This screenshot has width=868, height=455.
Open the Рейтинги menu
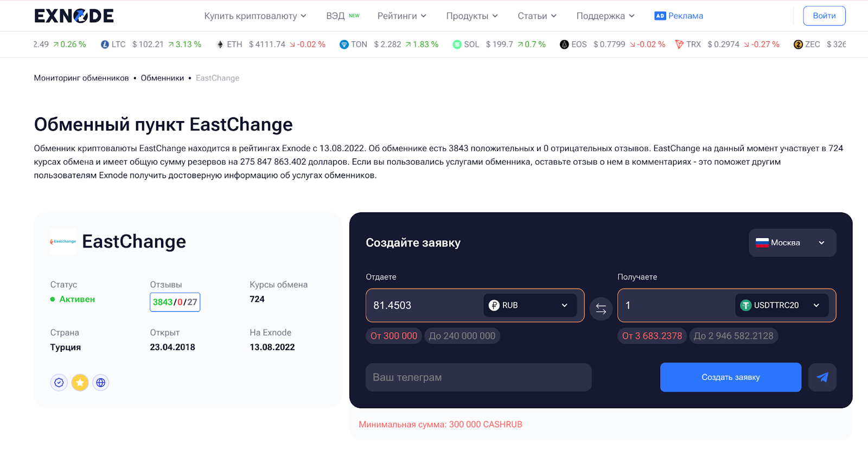[x=401, y=16]
